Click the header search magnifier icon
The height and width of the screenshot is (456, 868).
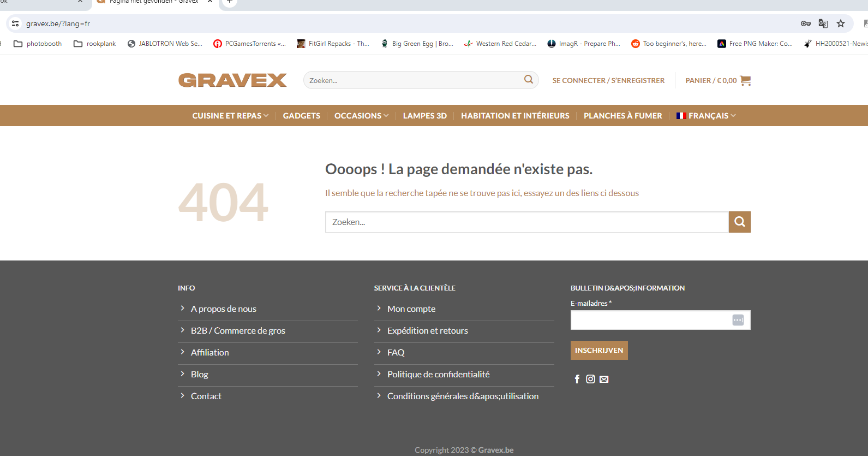pos(529,80)
